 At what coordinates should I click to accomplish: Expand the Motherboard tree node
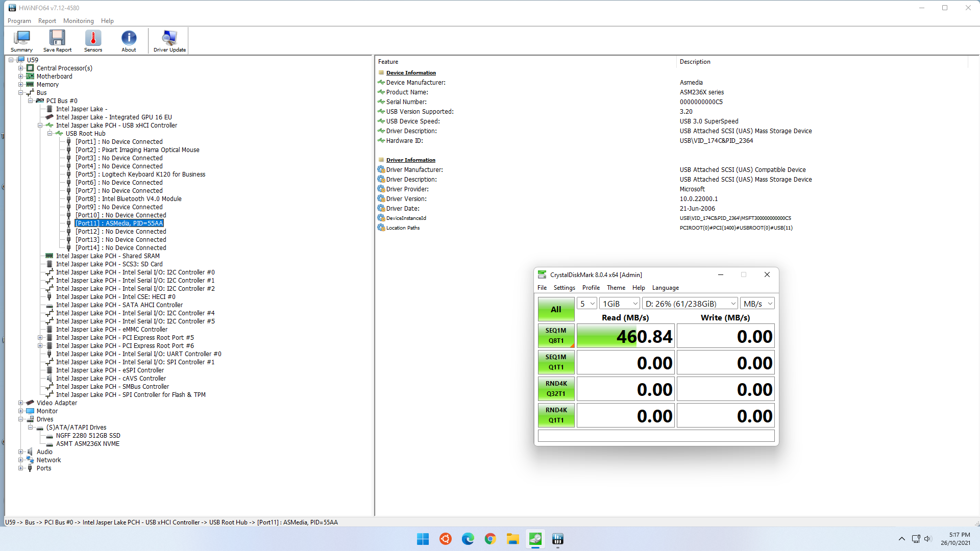[x=21, y=77]
